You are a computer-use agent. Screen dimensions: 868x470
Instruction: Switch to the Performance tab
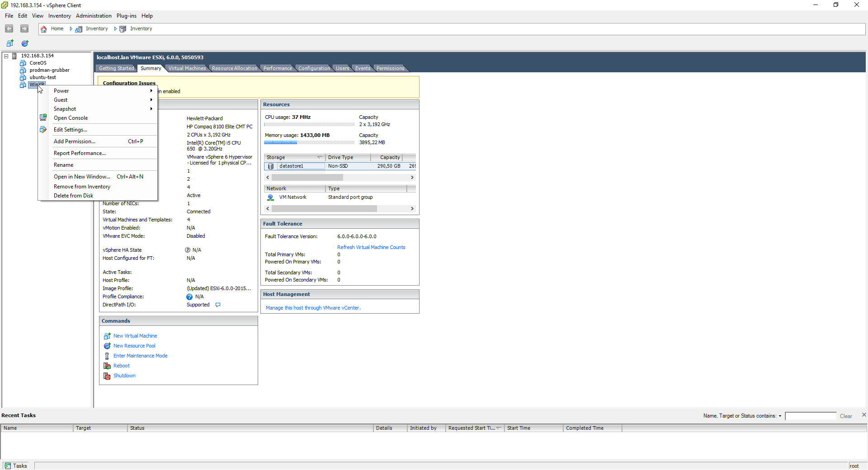(278, 68)
